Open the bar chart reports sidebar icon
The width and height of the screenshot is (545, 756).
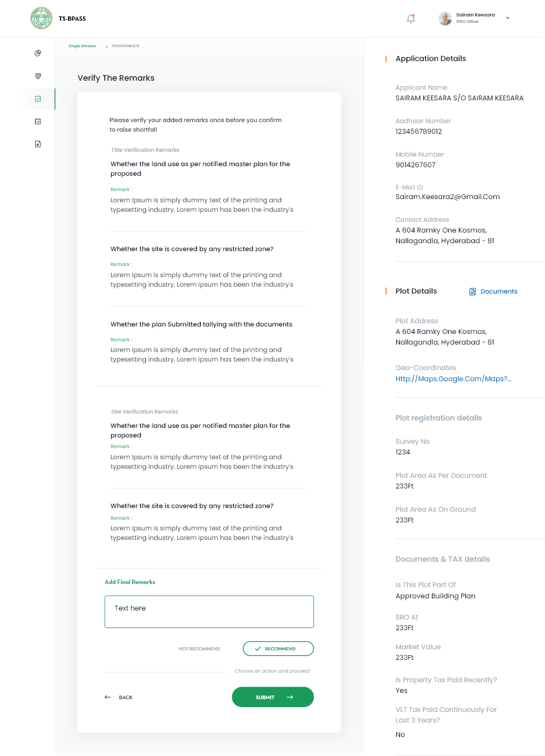click(38, 122)
